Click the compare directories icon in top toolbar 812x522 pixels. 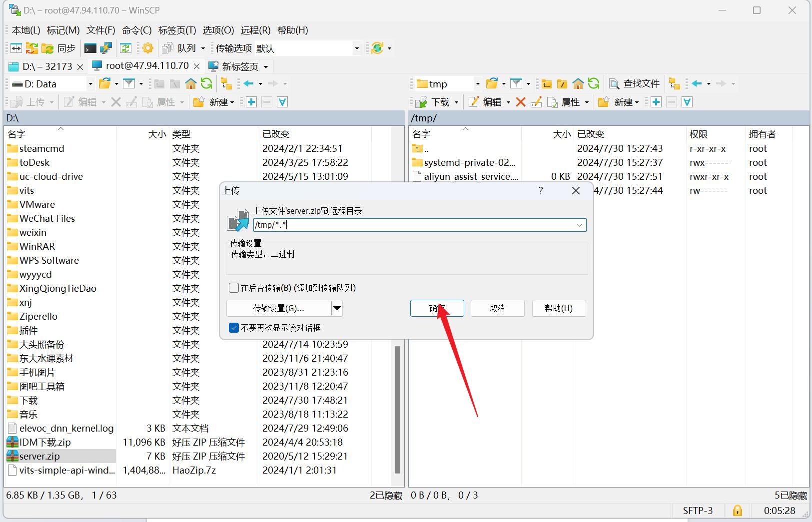tap(16, 48)
